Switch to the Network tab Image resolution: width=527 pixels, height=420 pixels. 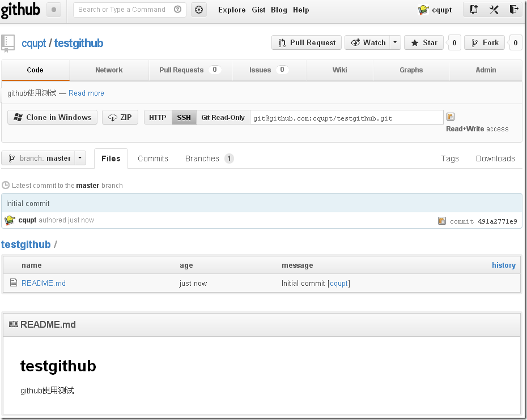click(x=109, y=70)
